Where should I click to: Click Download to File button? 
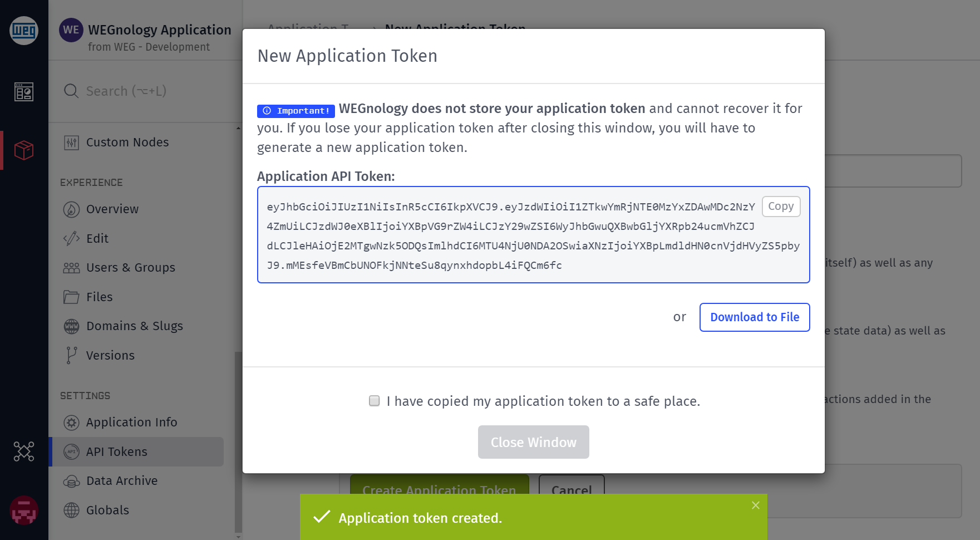pos(754,317)
